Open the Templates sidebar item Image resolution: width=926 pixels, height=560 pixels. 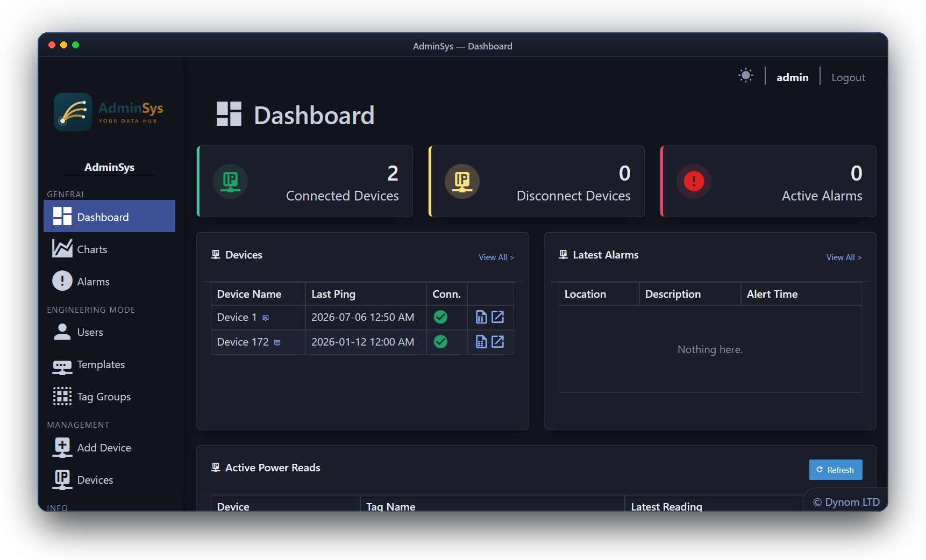tap(109, 364)
